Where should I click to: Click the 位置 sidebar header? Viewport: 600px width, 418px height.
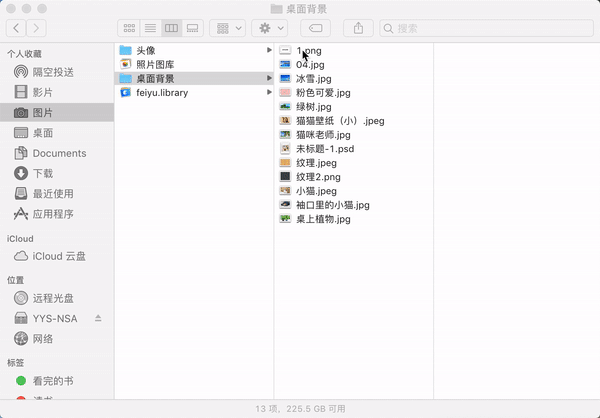[15, 280]
